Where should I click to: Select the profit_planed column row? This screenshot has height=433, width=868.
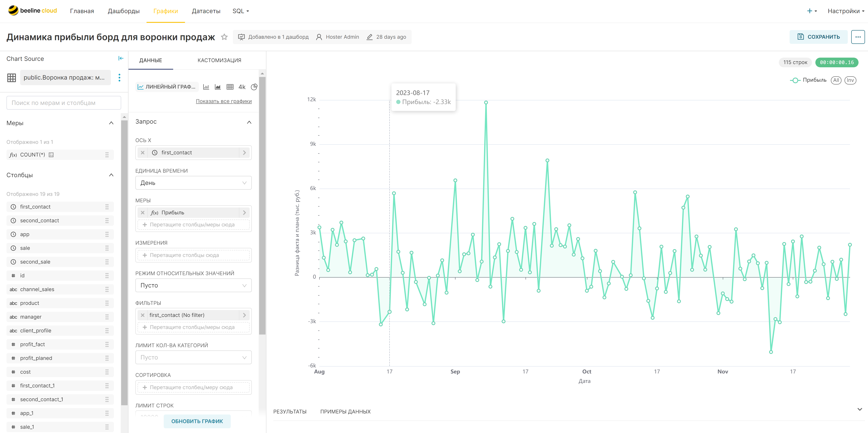pos(60,358)
